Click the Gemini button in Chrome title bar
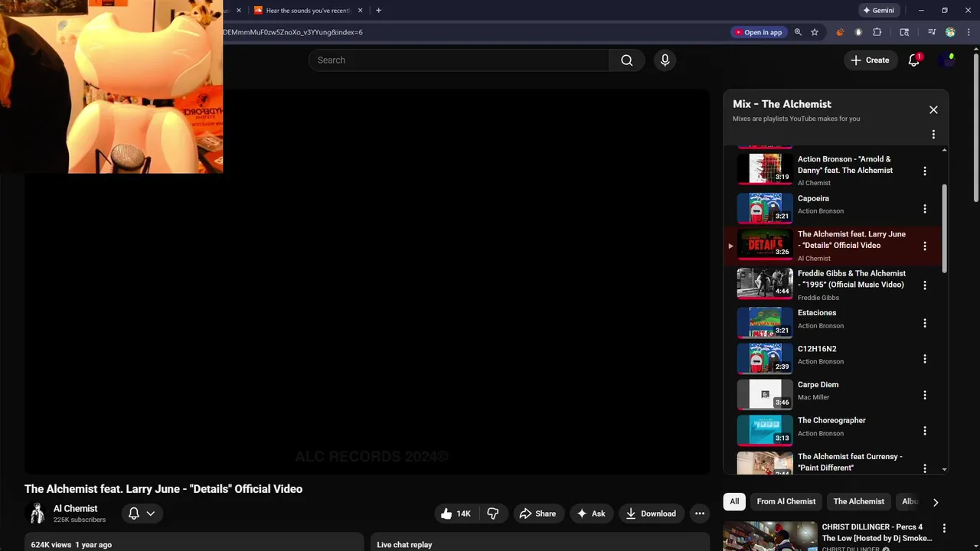Image resolution: width=980 pixels, height=551 pixels. pyautogui.click(x=878, y=11)
